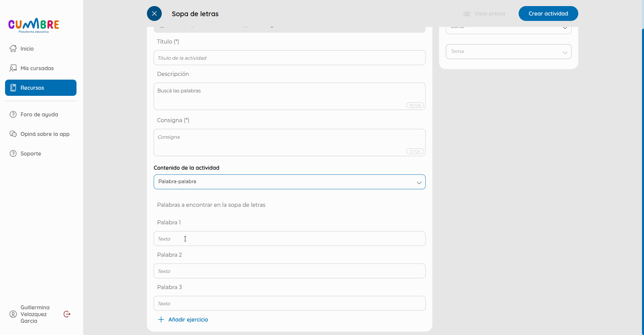Click the Descripción text area

(289, 96)
